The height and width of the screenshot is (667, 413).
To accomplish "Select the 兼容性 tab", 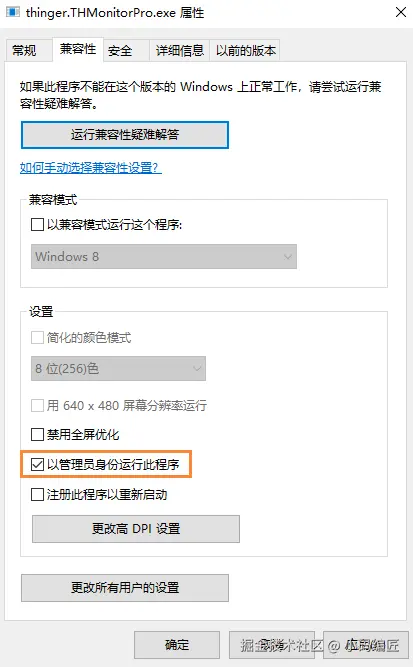I will (78, 49).
